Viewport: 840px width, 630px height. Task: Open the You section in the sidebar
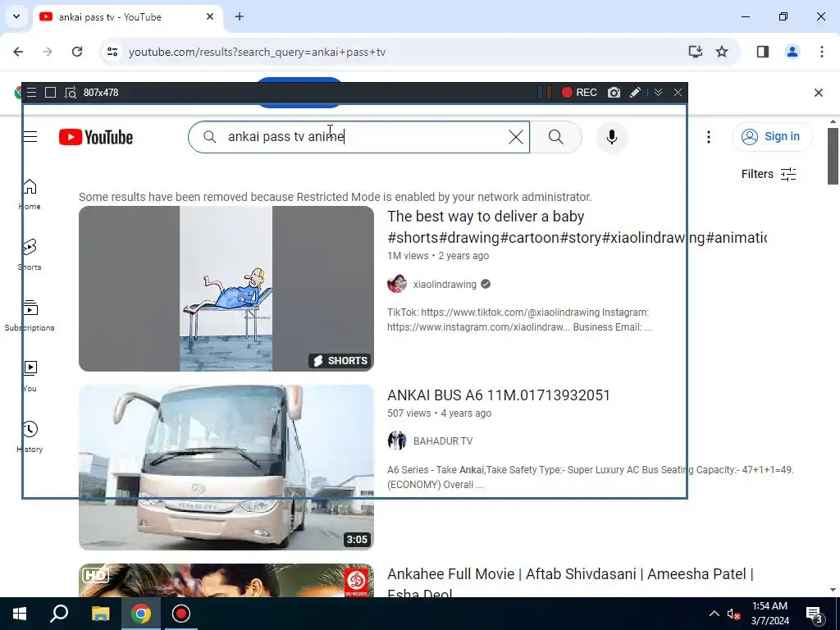[30, 377]
